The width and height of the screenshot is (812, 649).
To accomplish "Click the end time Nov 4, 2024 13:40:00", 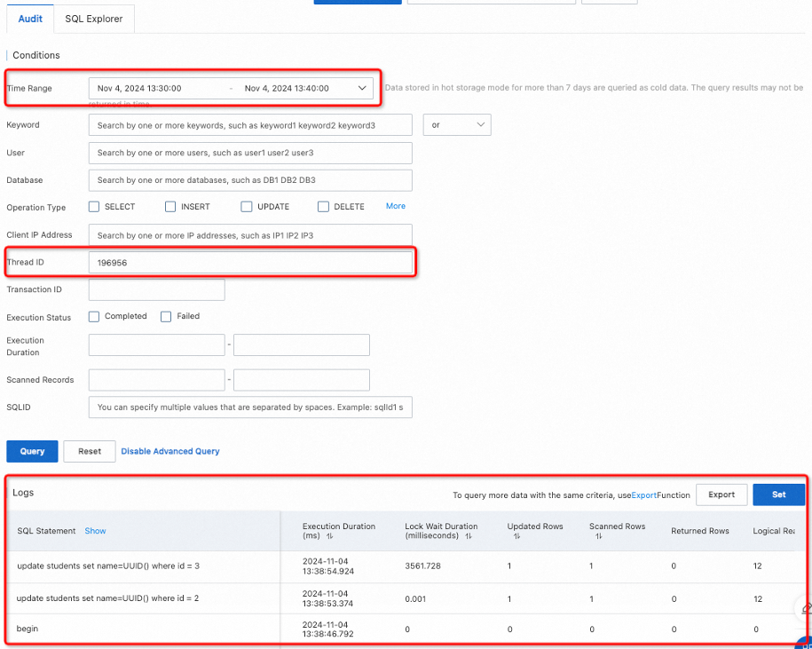I will (x=287, y=88).
